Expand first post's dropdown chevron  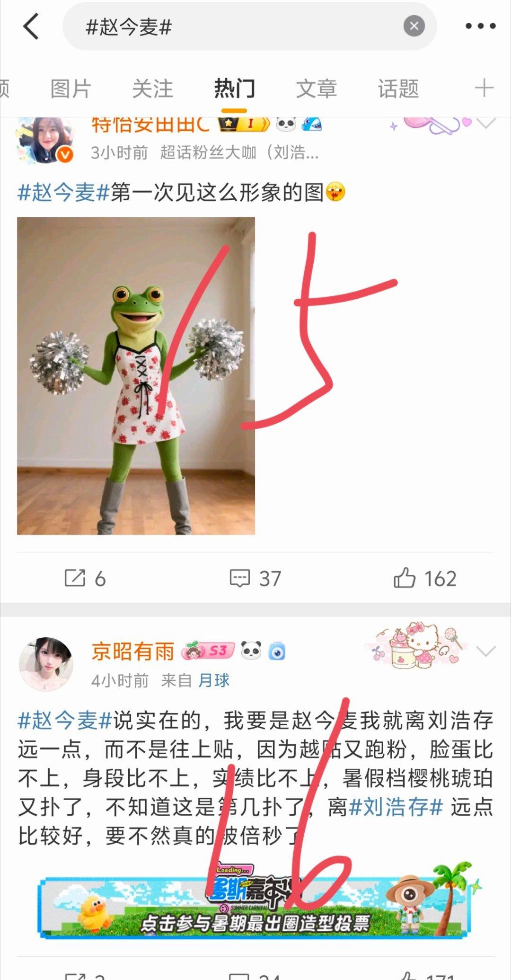(486, 124)
